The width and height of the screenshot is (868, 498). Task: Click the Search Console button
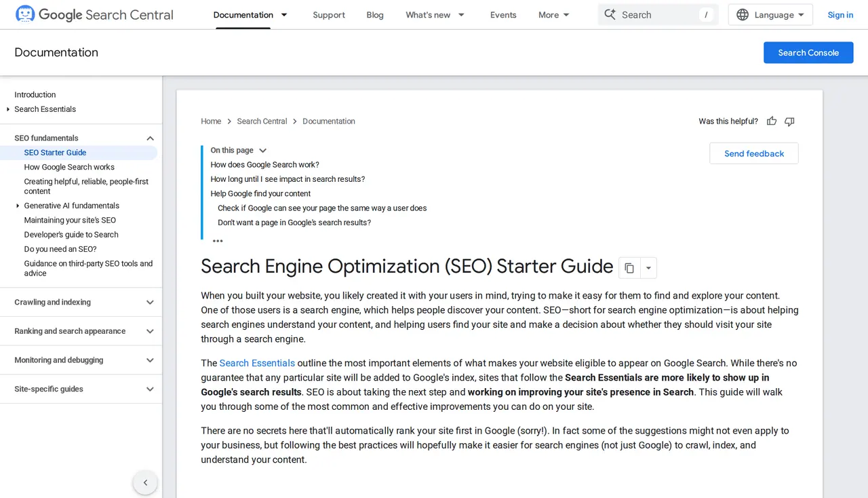click(808, 52)
